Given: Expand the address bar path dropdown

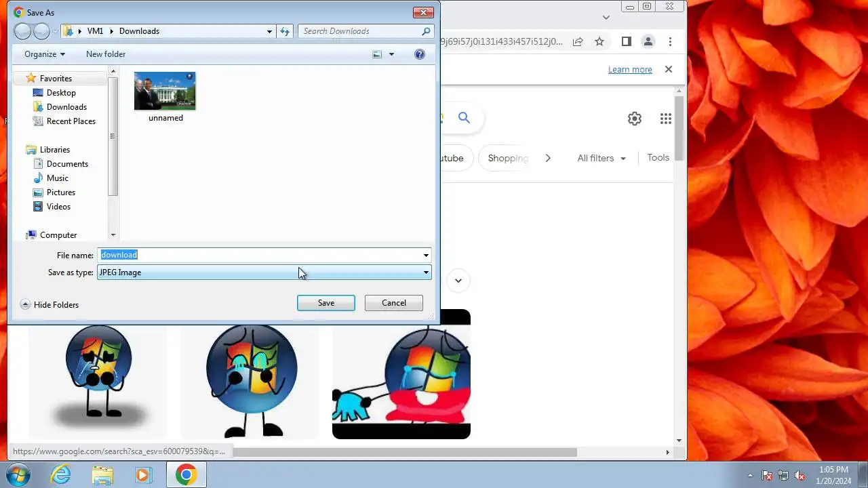Looking at the screenshot, I should (x=270, y=31).
